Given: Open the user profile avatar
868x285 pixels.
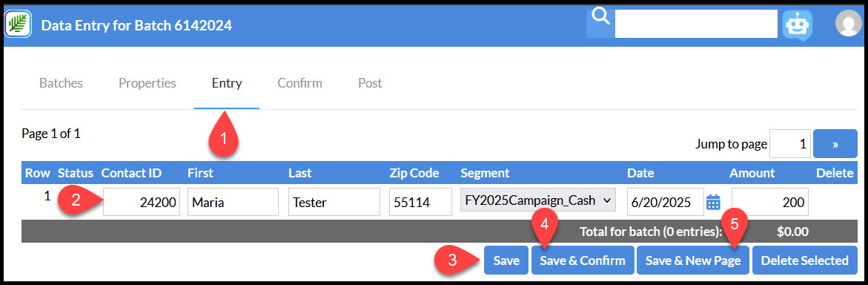Looking at the screenshot, I should 848,24.
